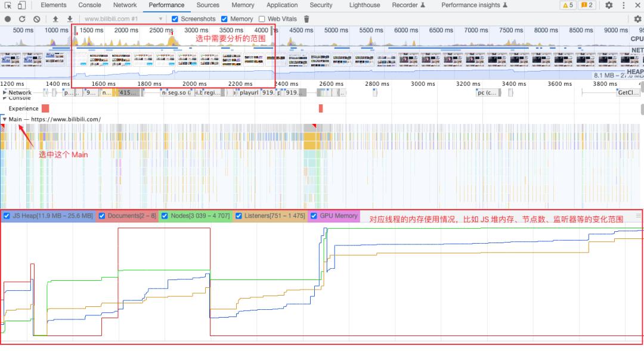Open the www.bilibili.com #1 recording dropdown
Image resolution: width=644 pixels, height=351 pixels.
[x=122, y=19]
